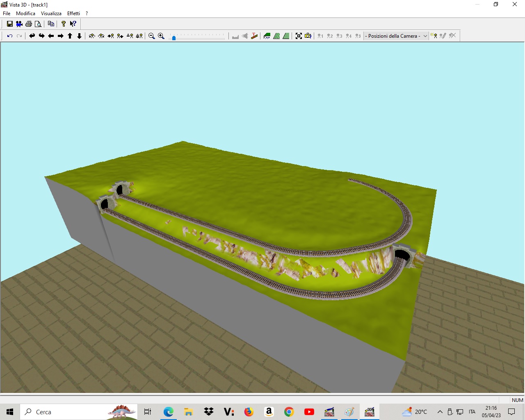
Task: Open YouTube from the taskbar
Action: [x=309, y=412]
